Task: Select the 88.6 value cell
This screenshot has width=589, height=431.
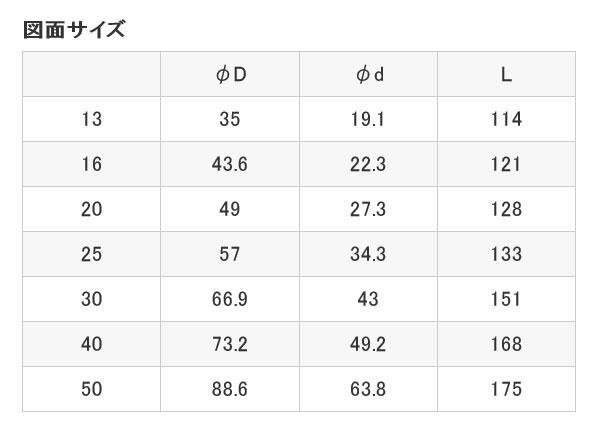Action: (230, 389)
